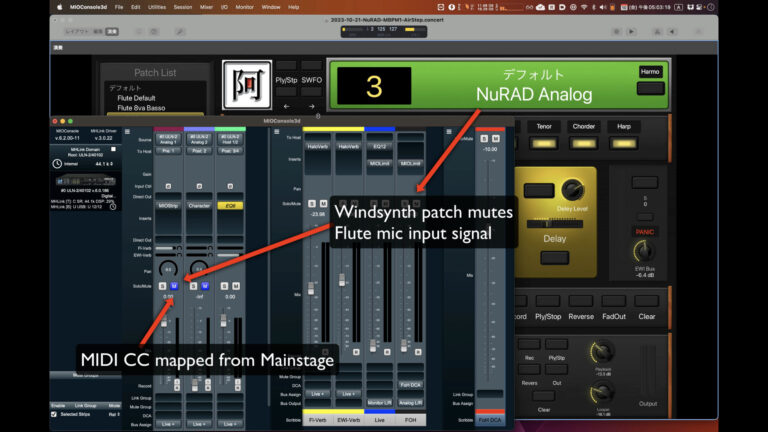
Task: Click the EWI-Verb bus fader handle
Action: pos(342,280)
